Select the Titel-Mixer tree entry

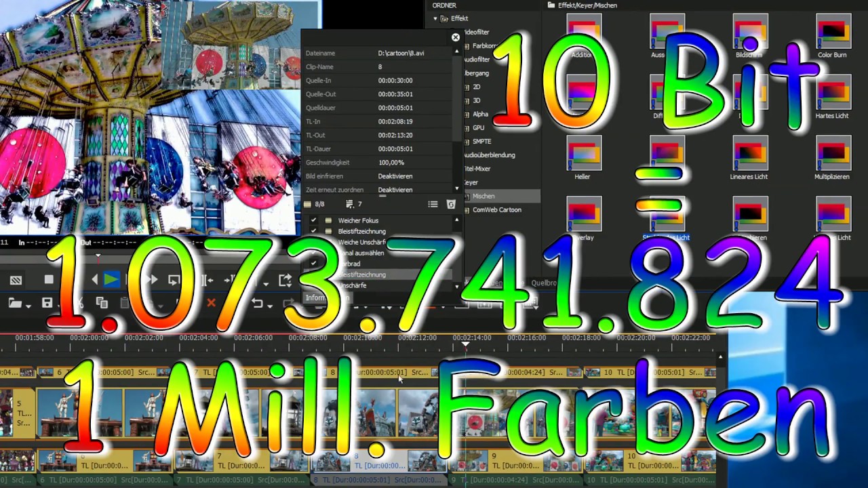point(477,169)
